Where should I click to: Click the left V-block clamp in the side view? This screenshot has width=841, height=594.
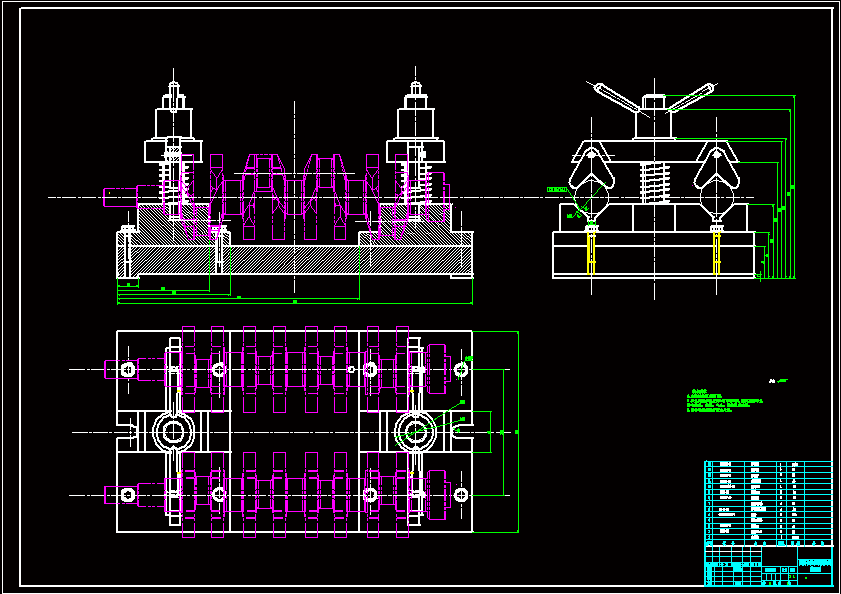click(592, 173)
